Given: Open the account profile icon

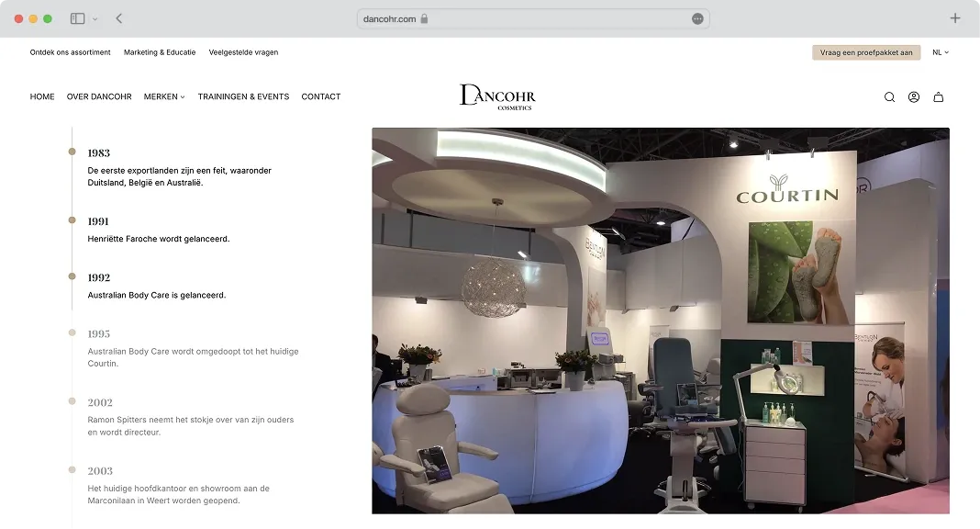Looking at the screenshot, I should pos(914,97).
